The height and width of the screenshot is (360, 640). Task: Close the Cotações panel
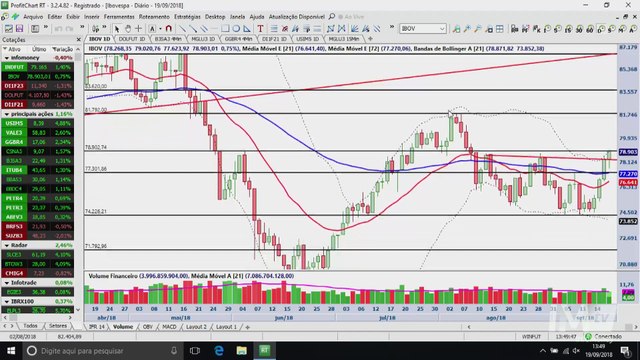point(79,40)
